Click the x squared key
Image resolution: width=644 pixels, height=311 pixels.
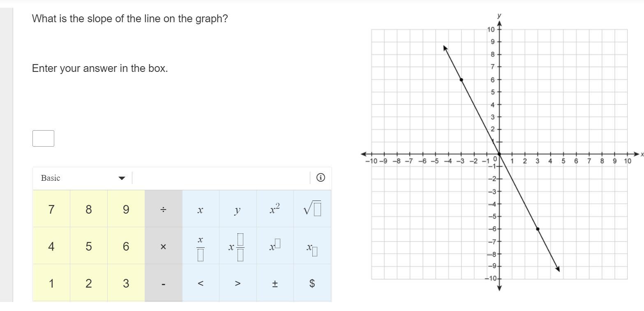pos(275,209)
